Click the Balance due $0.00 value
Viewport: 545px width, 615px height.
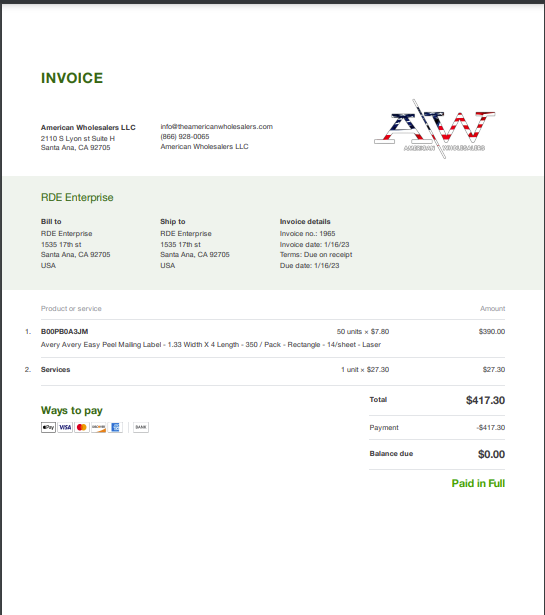pos(491,454)
